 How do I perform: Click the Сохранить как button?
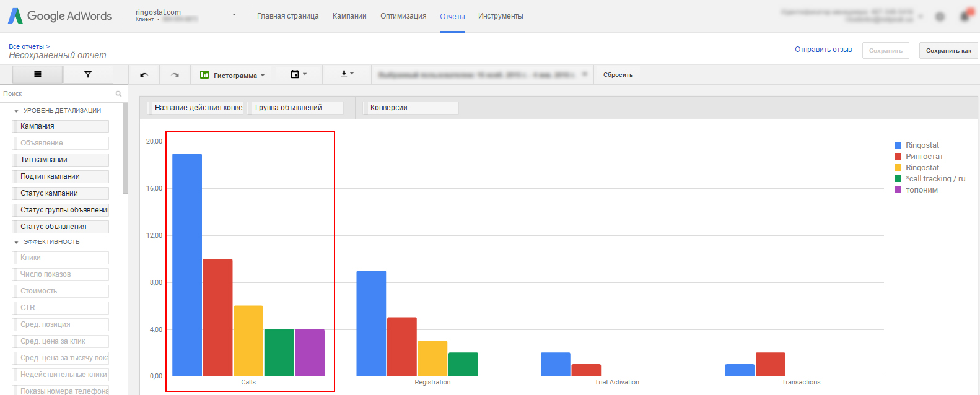click(x=948, y=51)
